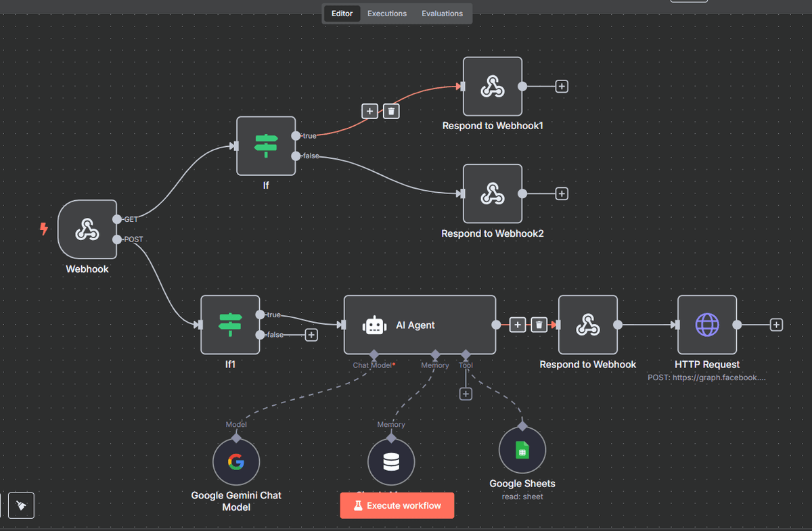Select the Editor tab
Image resolution: width=812 pixels, height=531 pixels.
(x=342, y=14)
